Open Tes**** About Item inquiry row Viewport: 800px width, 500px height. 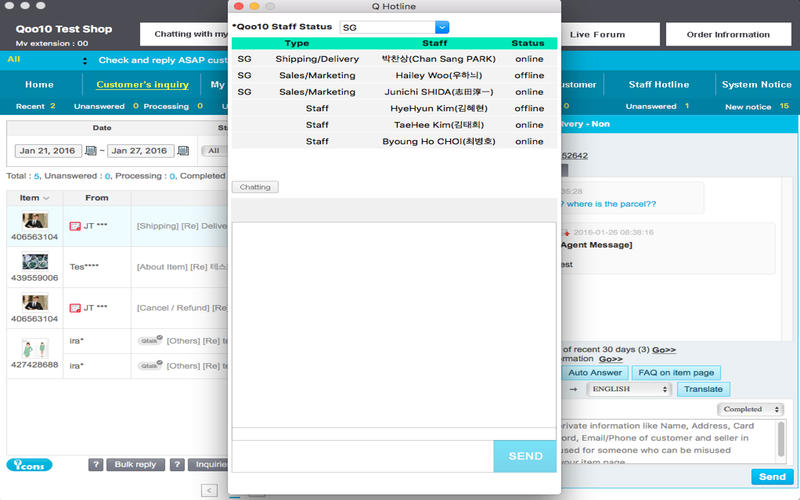pos(117,267)
